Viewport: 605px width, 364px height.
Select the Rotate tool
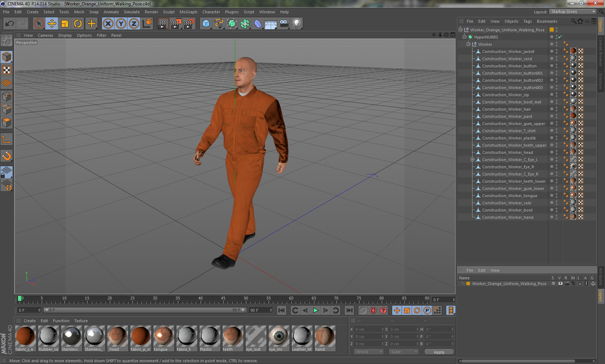tap(77, 23)
